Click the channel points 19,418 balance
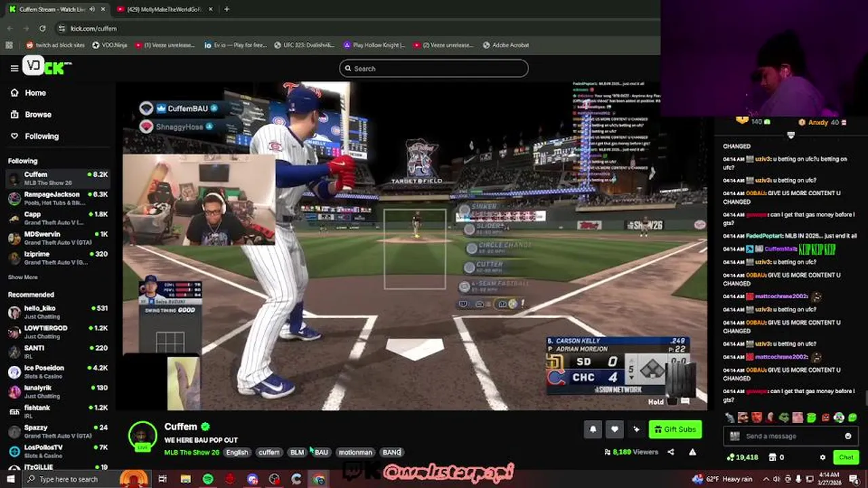 (742, 457)
